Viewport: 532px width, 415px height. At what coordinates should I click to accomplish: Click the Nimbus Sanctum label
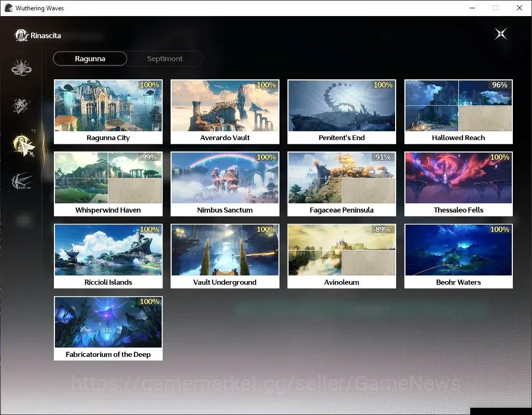225,210
